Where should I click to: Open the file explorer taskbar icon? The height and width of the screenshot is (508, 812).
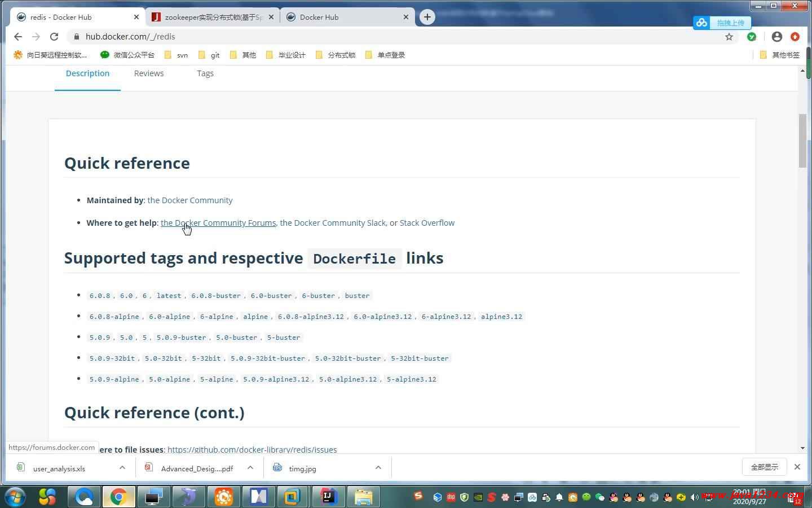[x=364, y=497]
